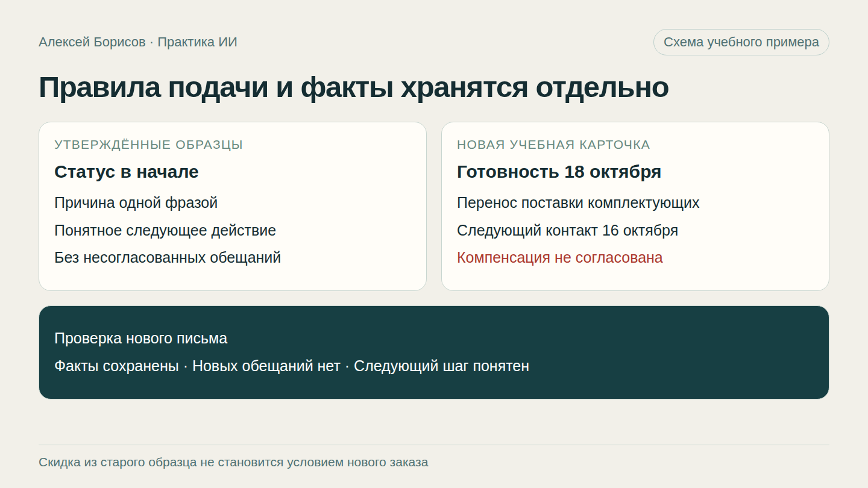Click the 'НОВАЯ УЧЕБНАЯ КАРТОЧКА' card label
Image resolution: width=868 pixels, height=488 pixels.
click(553, 145)
